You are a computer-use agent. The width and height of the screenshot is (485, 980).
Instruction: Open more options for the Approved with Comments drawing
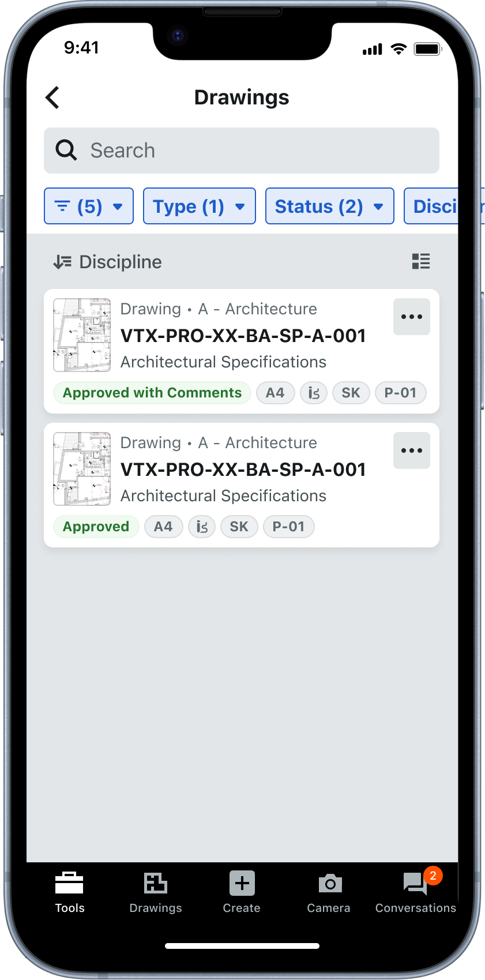pyautogui.click(x=412, y=317)
